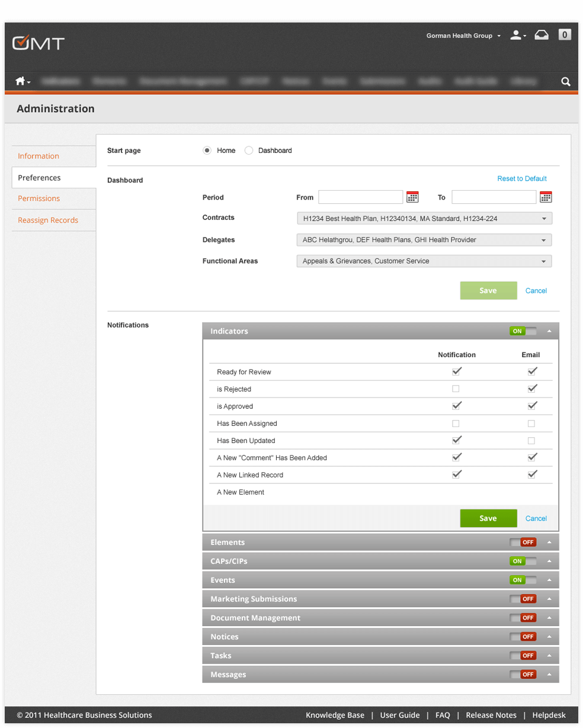Screen dimensions: 583x728
Task: Open the user profile icon menu
Action: [517, 36]
